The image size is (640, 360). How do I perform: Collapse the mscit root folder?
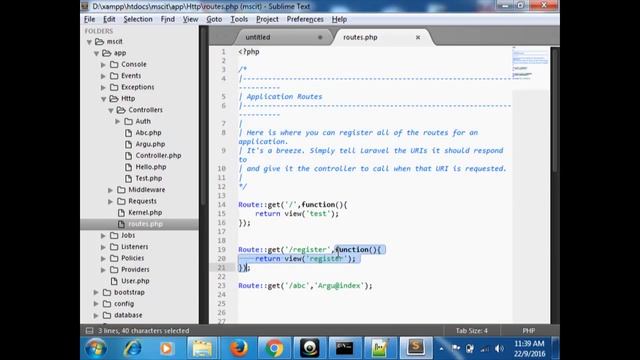pos(89,42)
